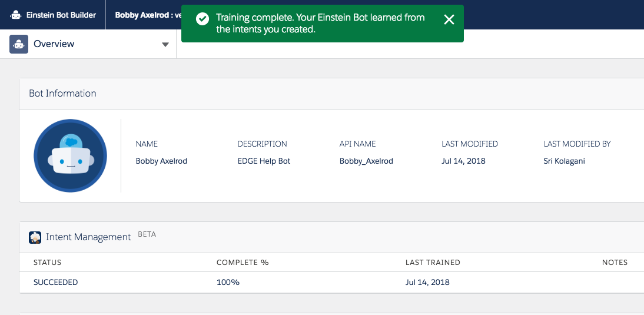This screenshot has height=315, width=644.
Task: Click the STATUS column header
Action: pos(47,263)
